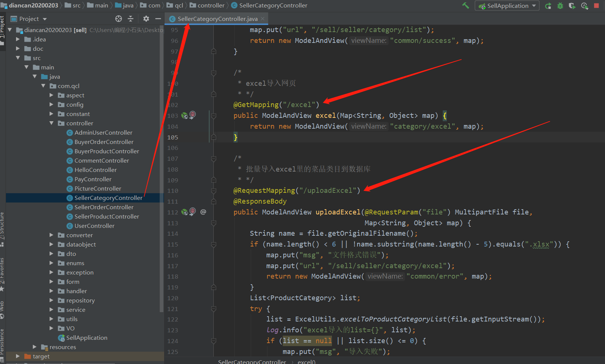Collapse all in Project panel
This screenshot has height=364, width=605.
131,19
